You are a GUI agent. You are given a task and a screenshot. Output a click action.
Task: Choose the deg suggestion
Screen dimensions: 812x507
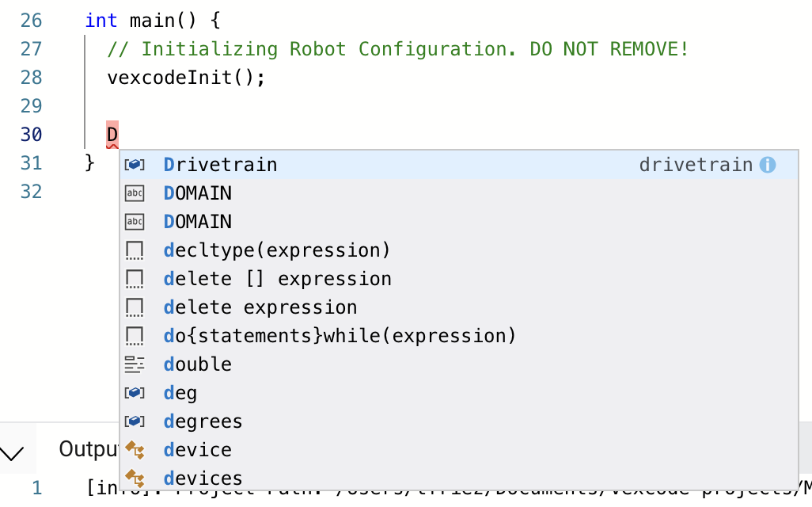coord(459,393)
